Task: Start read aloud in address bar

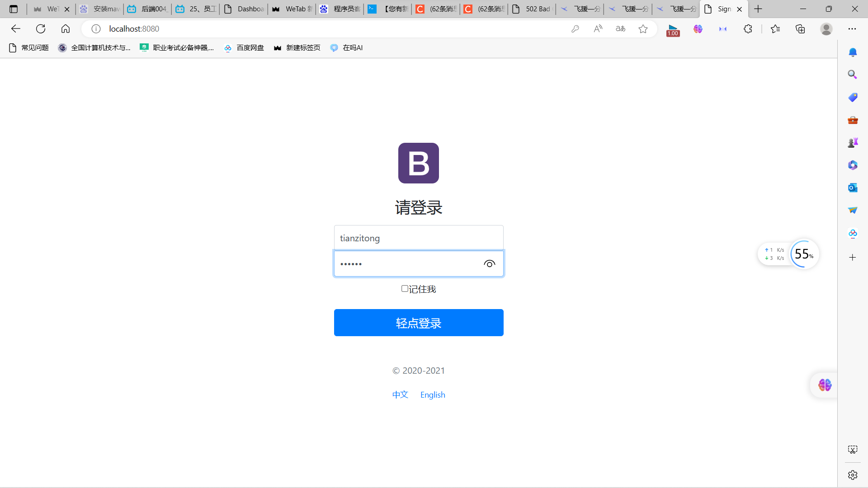Action: (x=598, y=29)
